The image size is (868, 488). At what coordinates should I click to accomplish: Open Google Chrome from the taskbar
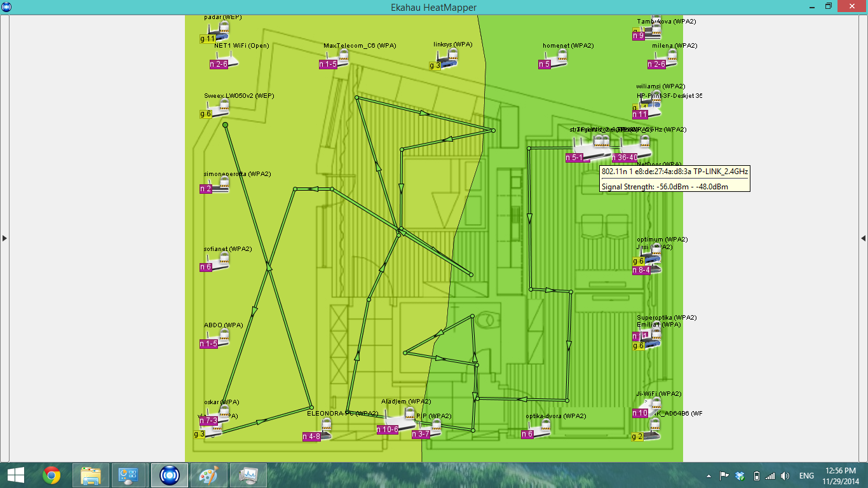[51, 475]
